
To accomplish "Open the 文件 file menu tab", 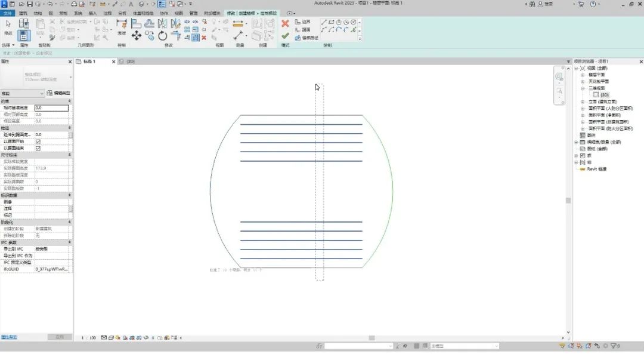I will click(x=7, y=13).
